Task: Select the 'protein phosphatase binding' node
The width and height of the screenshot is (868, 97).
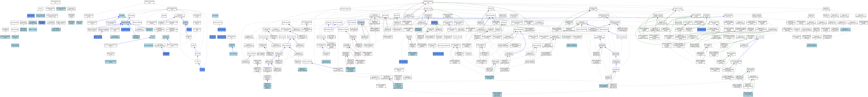Action: point(5,37)
